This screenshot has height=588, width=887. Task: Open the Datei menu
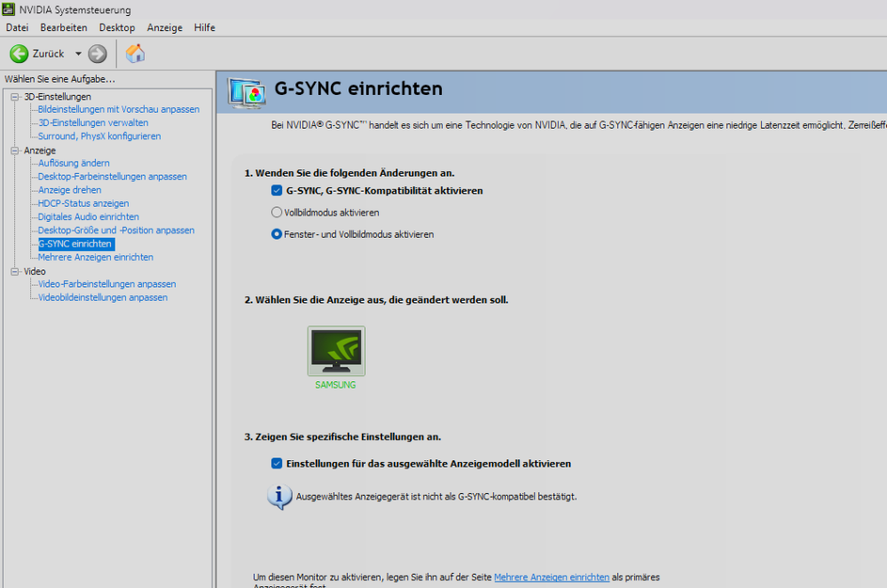[17, 27]
